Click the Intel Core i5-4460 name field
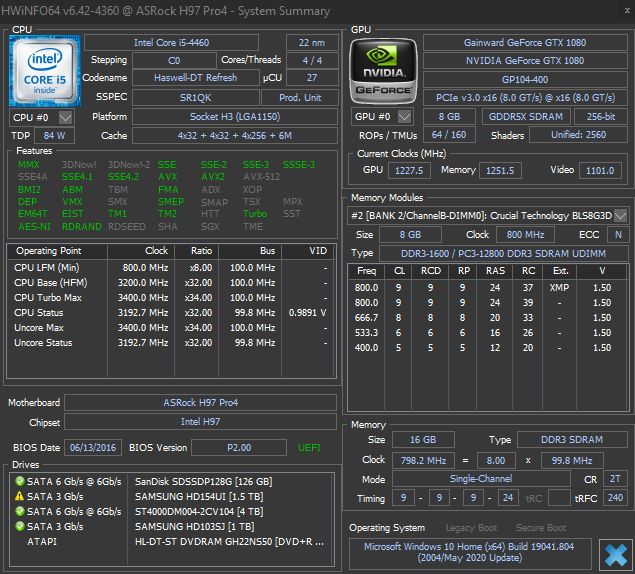 (x=171, y=43)
